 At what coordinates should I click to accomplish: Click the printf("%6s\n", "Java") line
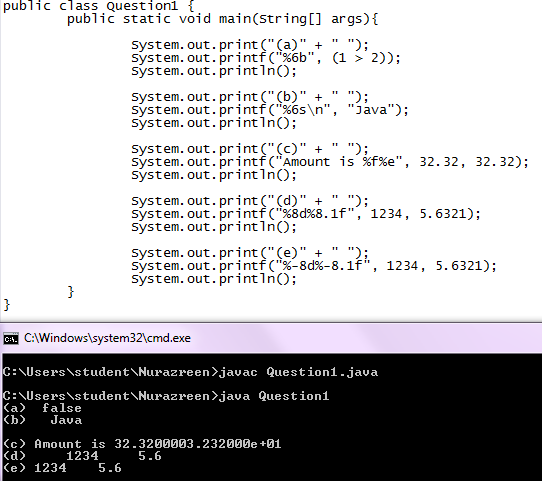click(x=270, y=110)
